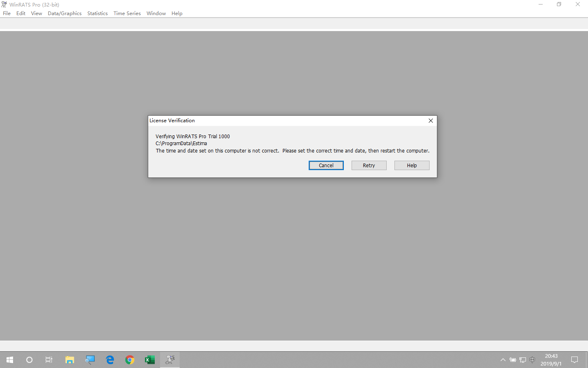Close the License Verification dialog
Viewport: 588px width, 368px height.
pos(431,121)
